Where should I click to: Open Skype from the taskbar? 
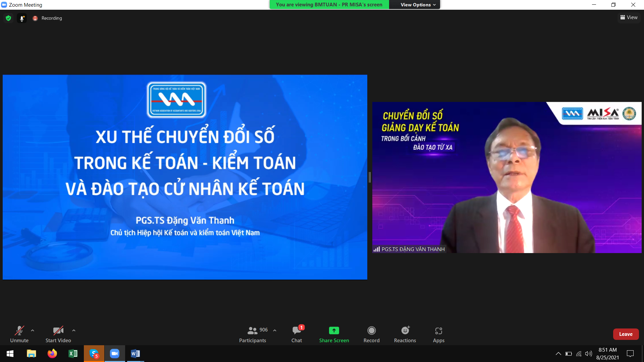(94, 354)
